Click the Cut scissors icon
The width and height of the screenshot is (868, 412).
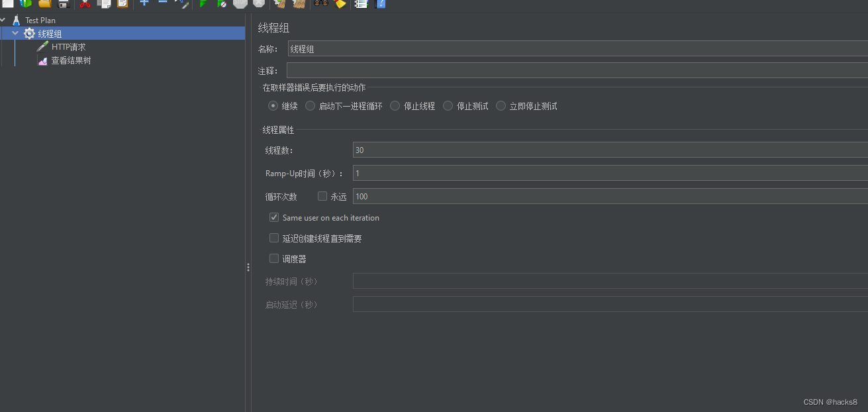point(85,3)
